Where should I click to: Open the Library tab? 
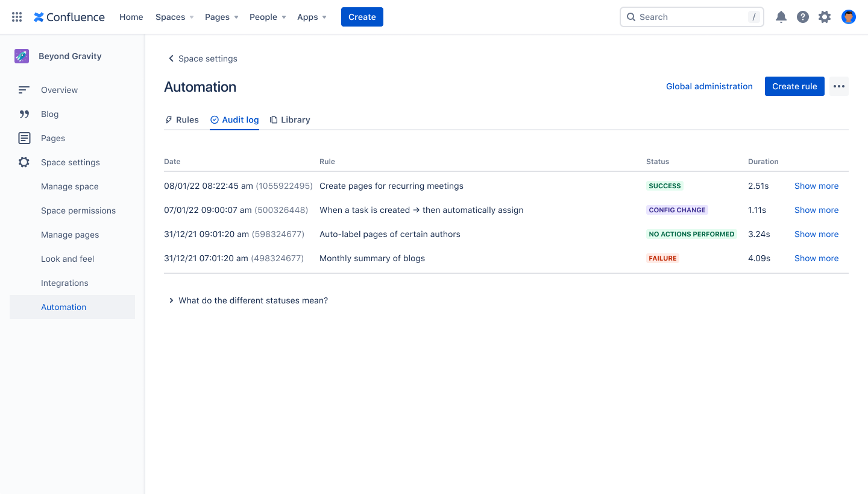pyautogui.click(x=290, y=119)
